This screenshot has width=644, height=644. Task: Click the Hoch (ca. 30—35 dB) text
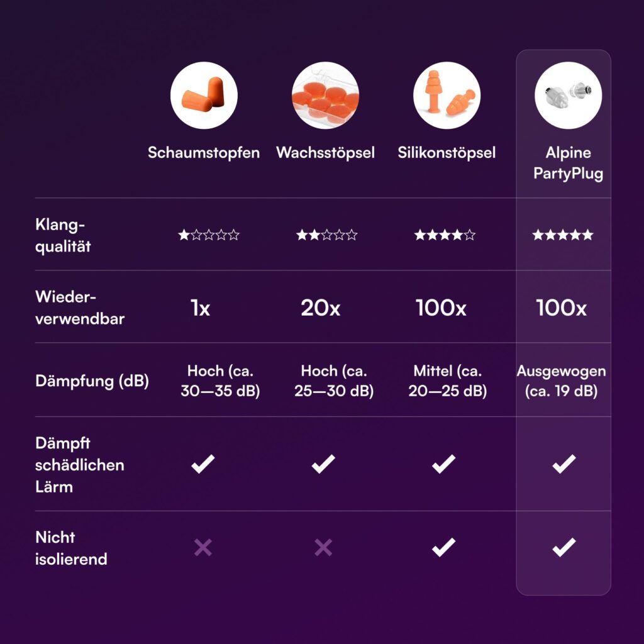click(x=221, y=380)
